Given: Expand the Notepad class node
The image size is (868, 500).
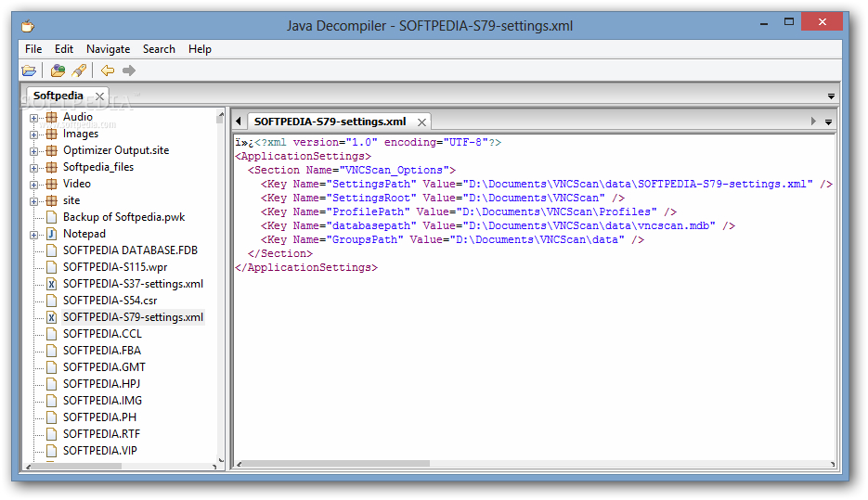Looking at the screenshot, I should (34, 235).
